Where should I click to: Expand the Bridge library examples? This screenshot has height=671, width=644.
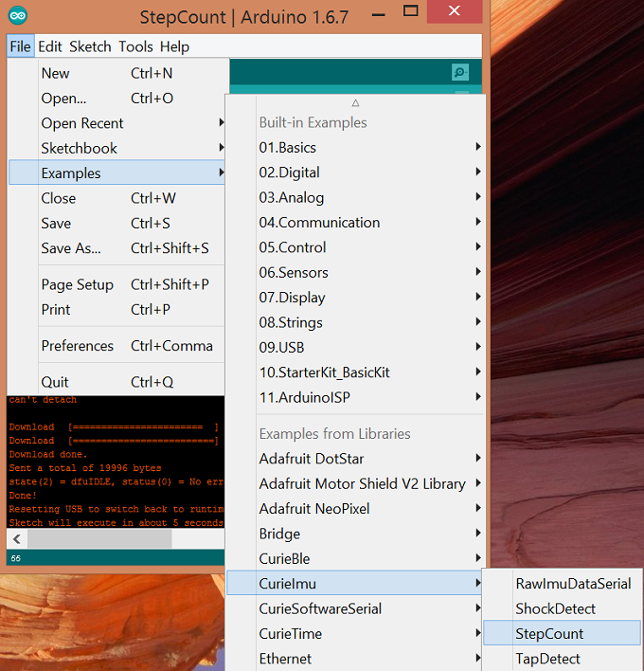tap(356, 534)
